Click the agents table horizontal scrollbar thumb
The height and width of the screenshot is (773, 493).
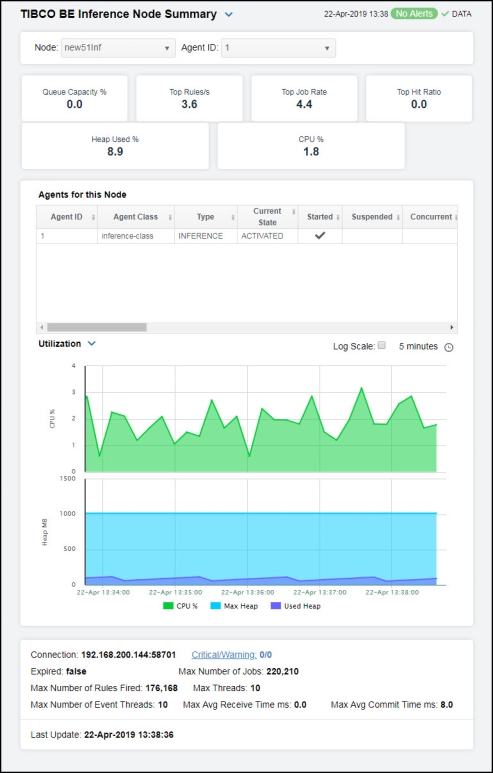point(97,327)
